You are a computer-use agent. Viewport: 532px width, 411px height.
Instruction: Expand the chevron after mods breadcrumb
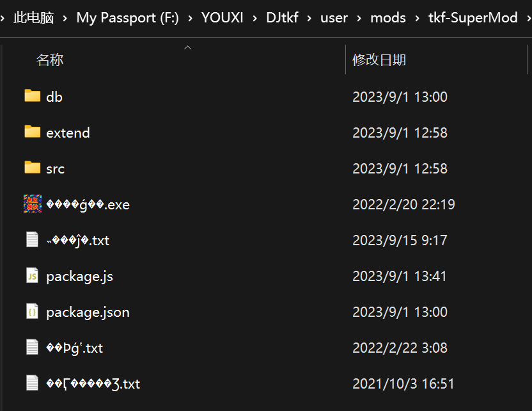coord(417,18)
